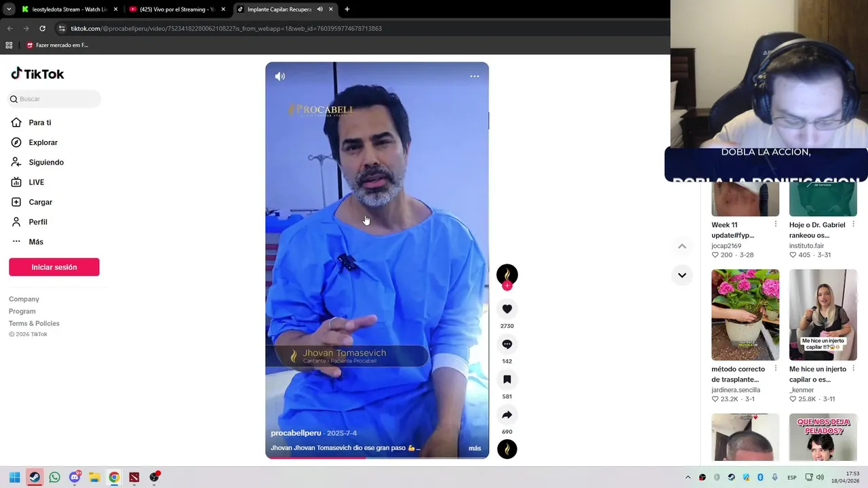Viewport: 868px width, 488px height.
Task: Mute the TikTok video with speaker icon
Action: click(280, 77)
